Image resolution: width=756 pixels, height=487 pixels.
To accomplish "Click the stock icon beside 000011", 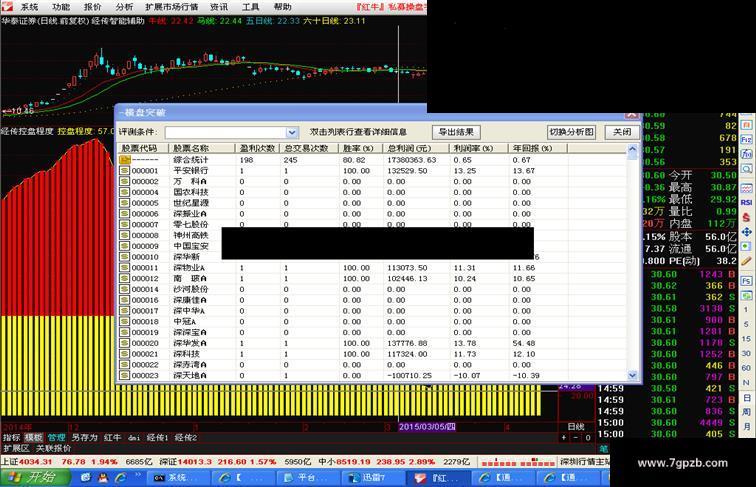I will [125, 268].
